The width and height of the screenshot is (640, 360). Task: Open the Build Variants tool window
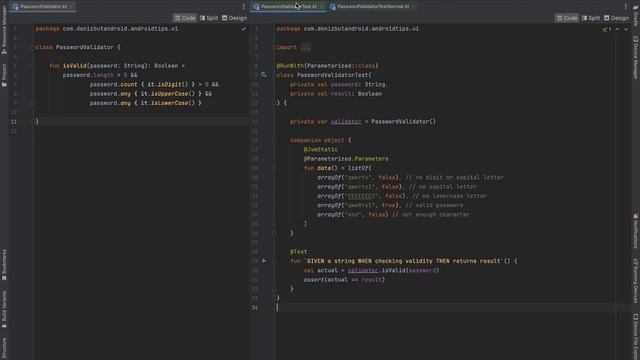click(4, 309)
